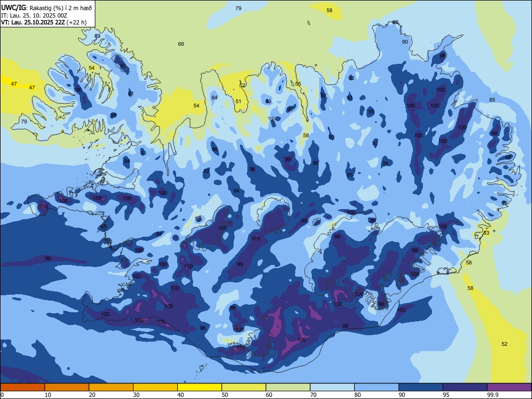Click the 'IT: Lau. 25. 10. 2025 00Z' line
This screenshot has width=532, height=399.
pos(34,15)
